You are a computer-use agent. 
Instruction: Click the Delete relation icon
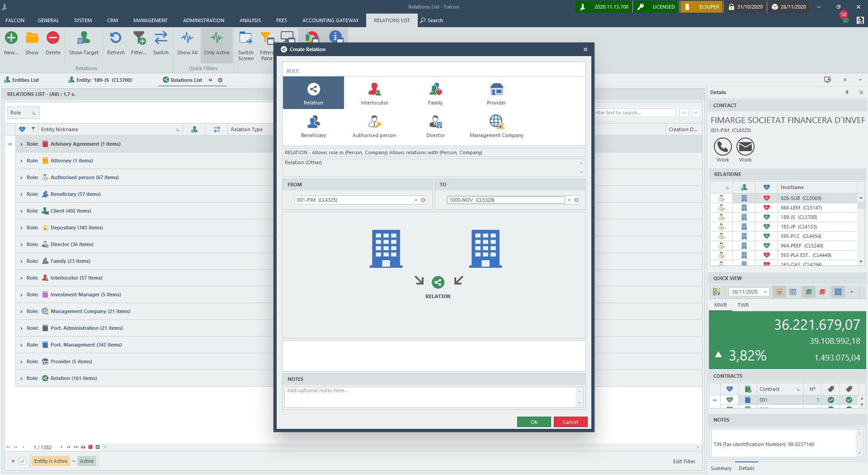53,38
